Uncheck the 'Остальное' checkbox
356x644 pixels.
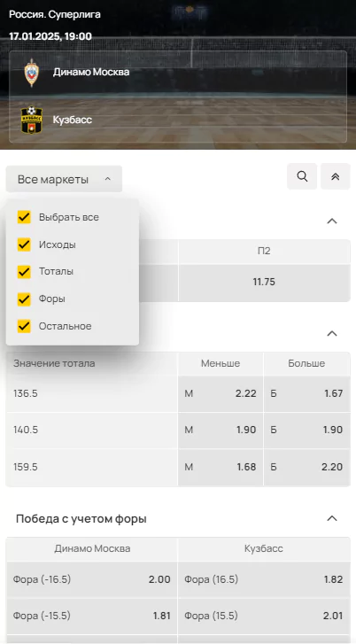pyautogui.click(x=24, y=326)
